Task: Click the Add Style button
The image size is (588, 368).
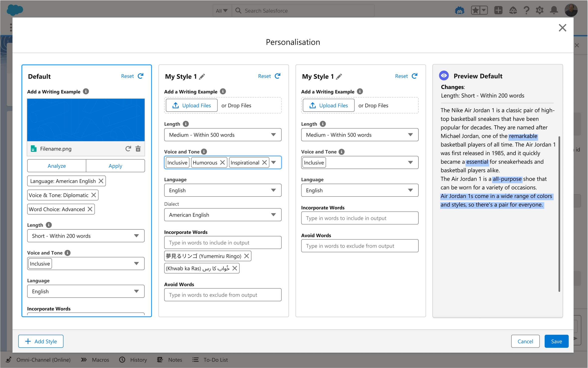Action: tap(41, 341)
